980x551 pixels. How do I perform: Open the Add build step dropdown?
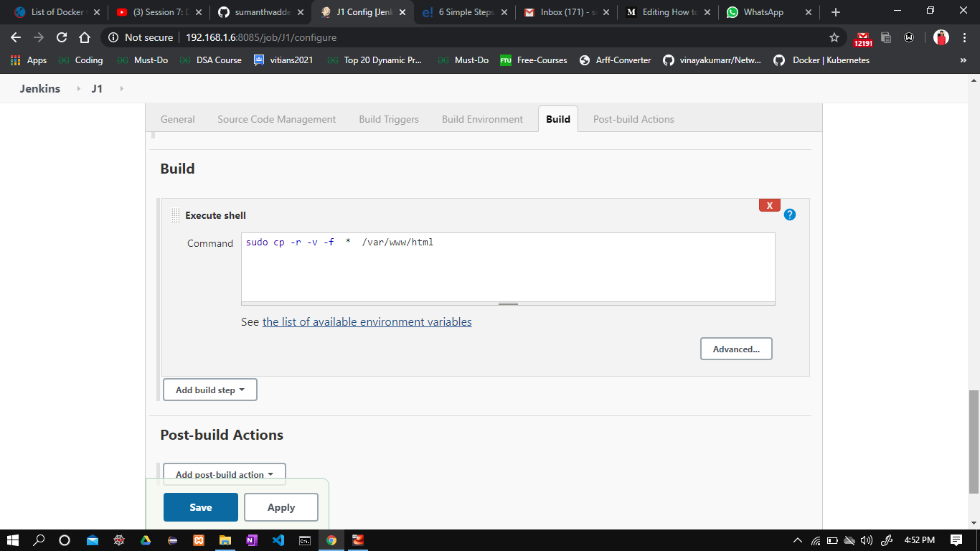[209, 390]
